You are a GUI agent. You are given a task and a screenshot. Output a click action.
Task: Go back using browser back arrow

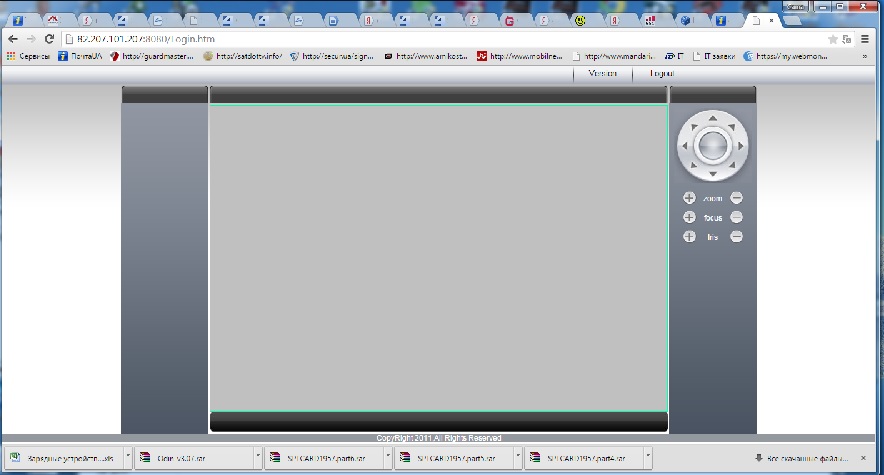pos(13,39)
